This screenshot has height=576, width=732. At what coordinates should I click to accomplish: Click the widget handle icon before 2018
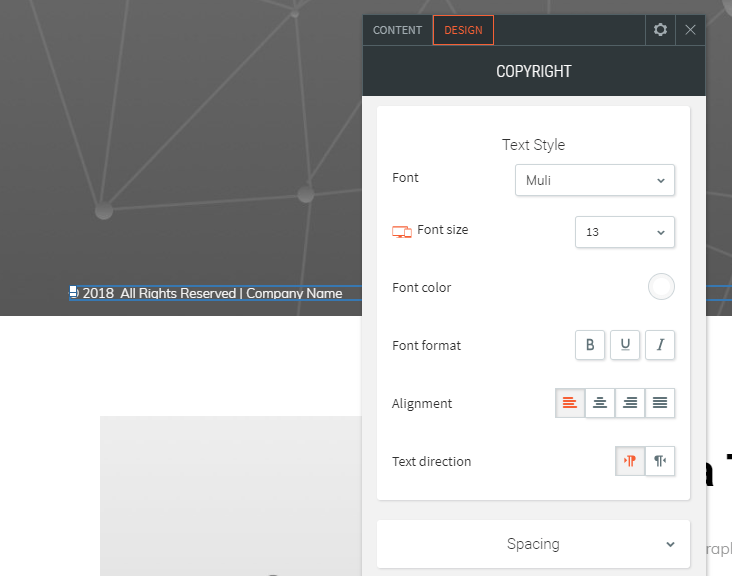(x=73, y=292)
